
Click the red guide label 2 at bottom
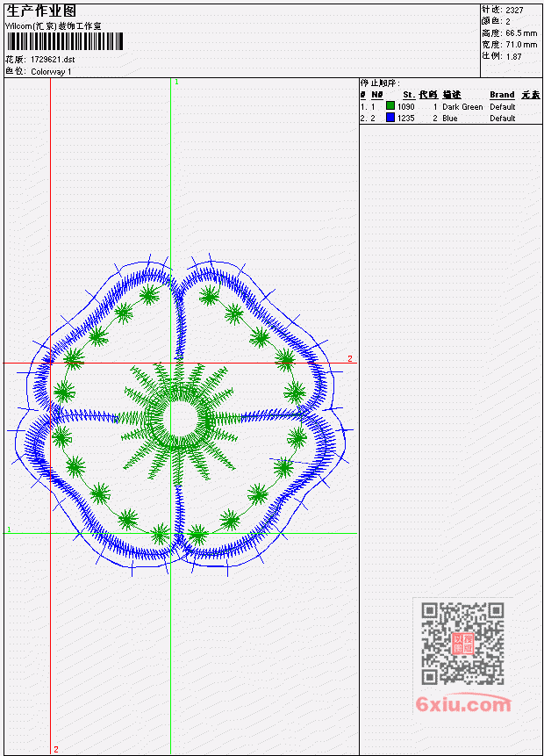56,749
